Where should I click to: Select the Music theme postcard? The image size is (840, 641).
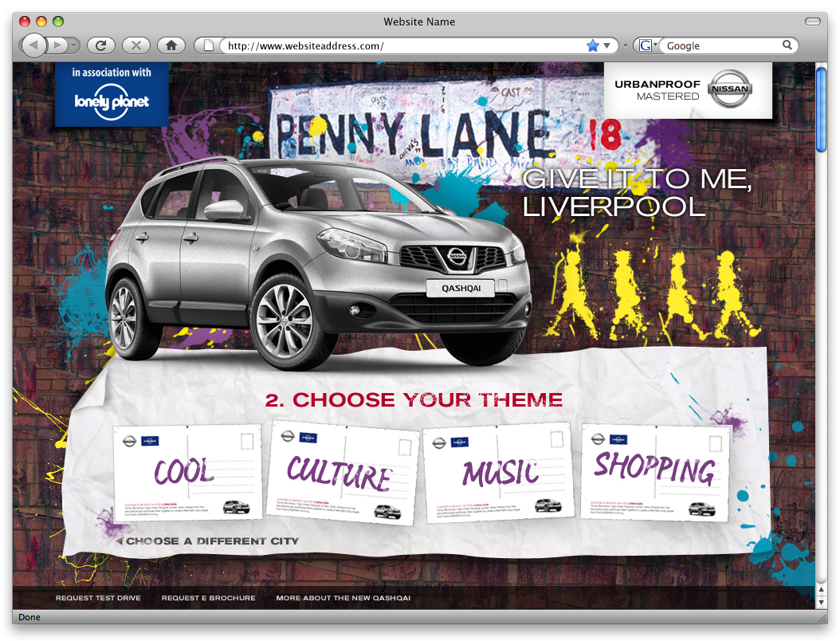pos(498,473)
